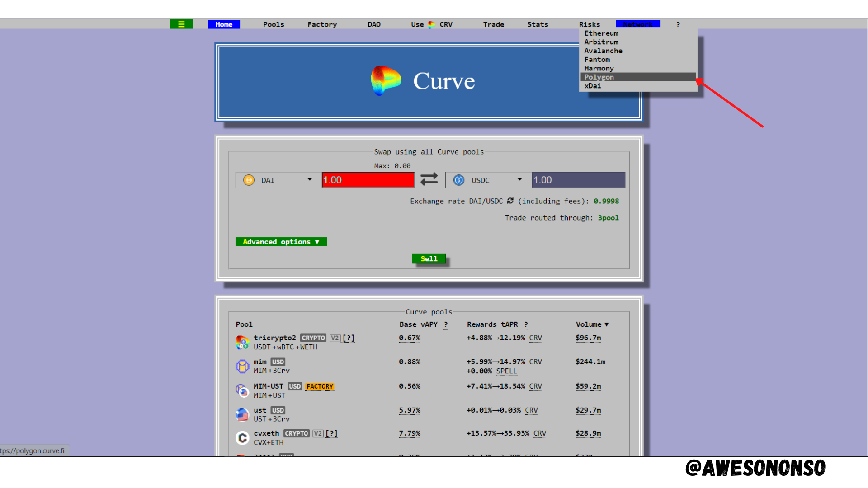Open the Risks menu item

pyautogui.click(x=590, y=24)
